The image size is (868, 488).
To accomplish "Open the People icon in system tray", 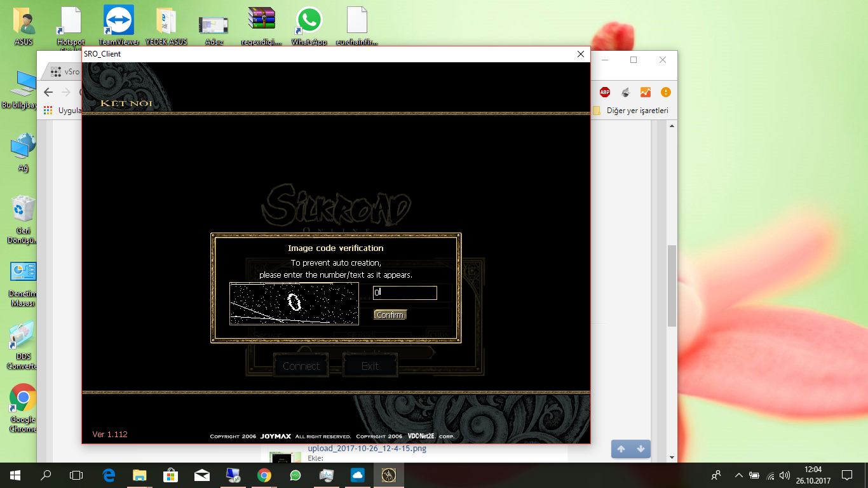I will coord(716,475).
